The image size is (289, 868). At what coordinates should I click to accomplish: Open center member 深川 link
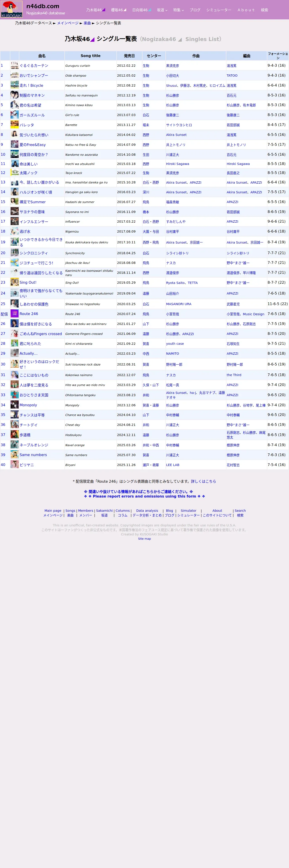(146, 192)
